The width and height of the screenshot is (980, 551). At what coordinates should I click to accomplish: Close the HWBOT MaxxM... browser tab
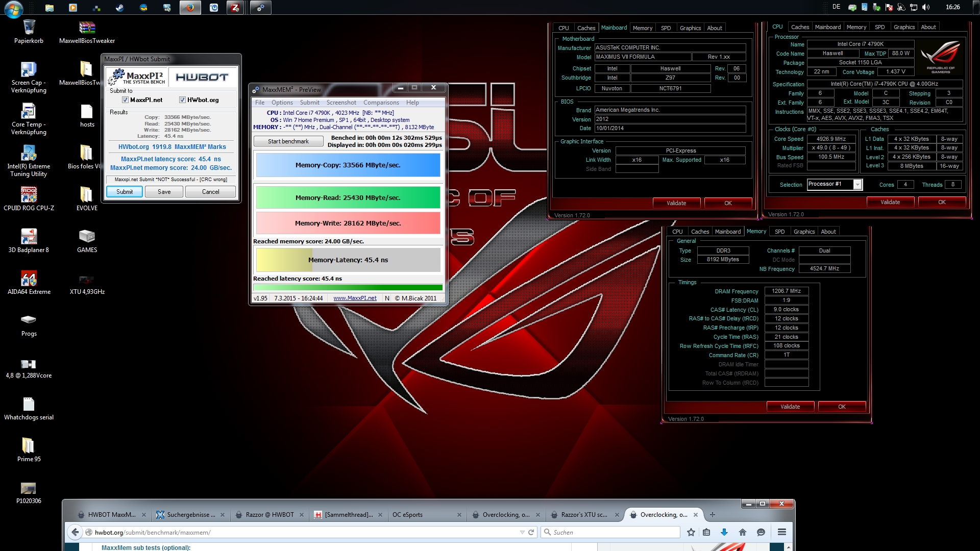144,515
